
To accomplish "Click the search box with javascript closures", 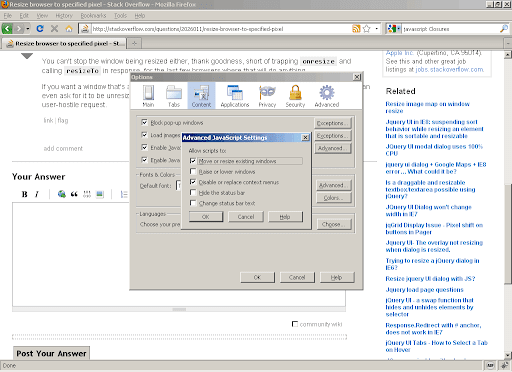I will point(450,29).
